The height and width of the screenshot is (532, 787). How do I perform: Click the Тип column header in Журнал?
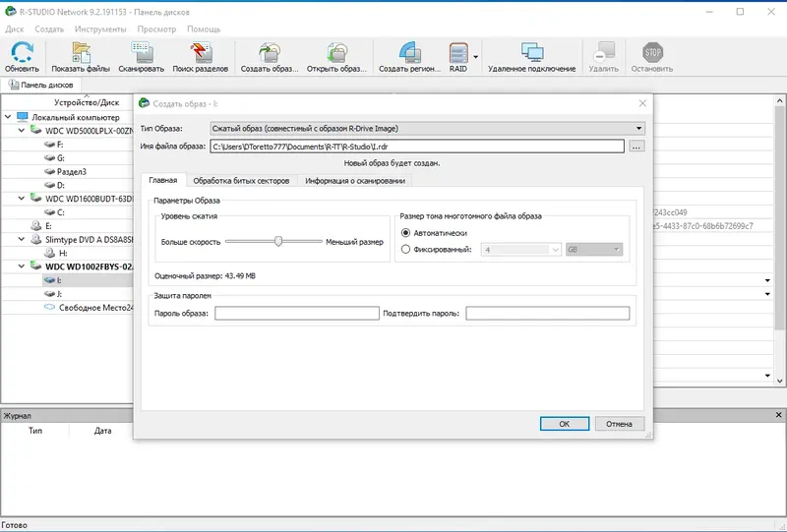tap(35, 431)
